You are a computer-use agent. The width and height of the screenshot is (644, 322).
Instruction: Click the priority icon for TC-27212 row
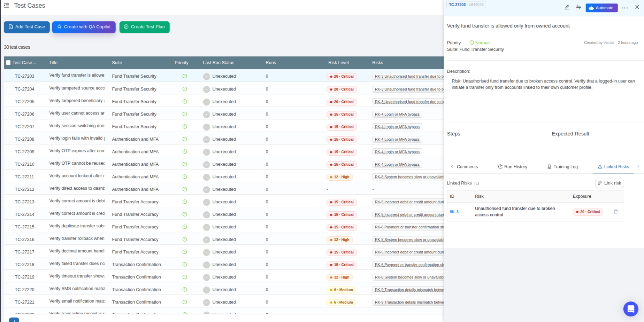tap(185, 189)
